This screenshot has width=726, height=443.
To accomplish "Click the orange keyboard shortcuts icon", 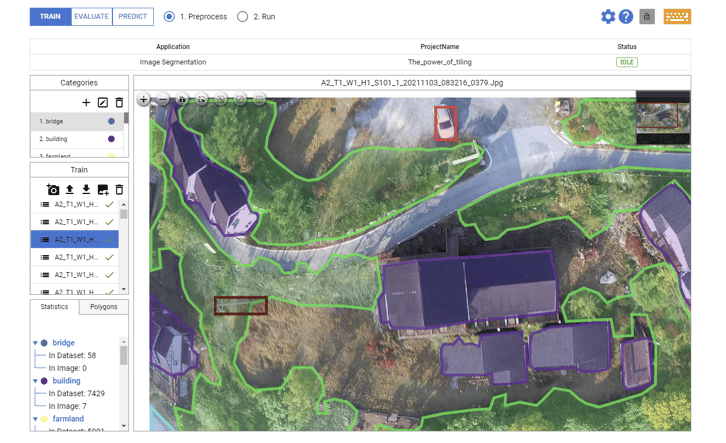I will (x=677, y=17).
